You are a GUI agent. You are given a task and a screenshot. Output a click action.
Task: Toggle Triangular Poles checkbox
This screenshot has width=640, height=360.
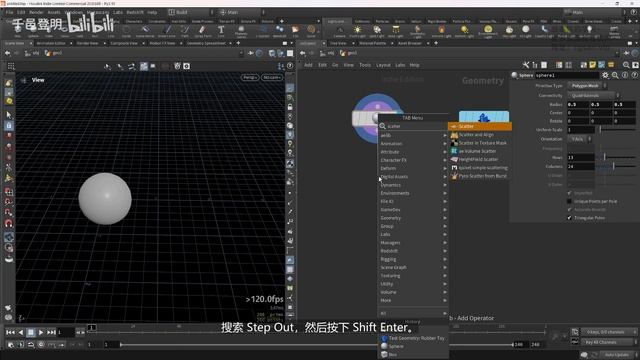tap(569, 218)
